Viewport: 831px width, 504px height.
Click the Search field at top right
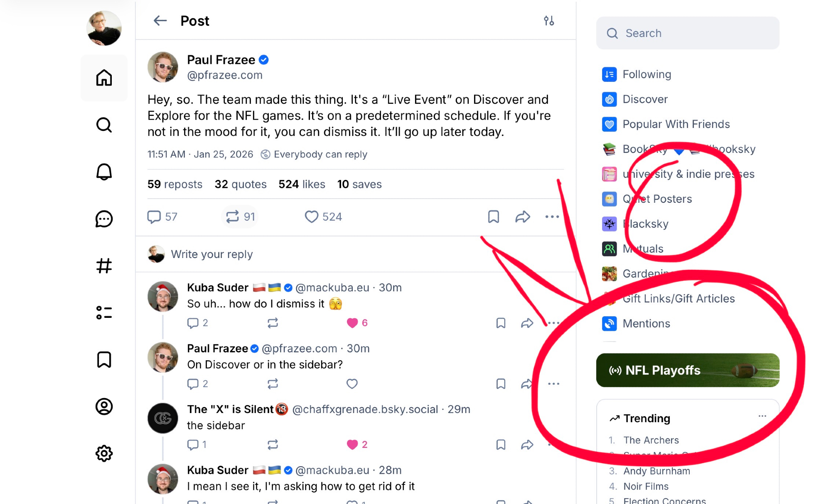coord(688,33)
